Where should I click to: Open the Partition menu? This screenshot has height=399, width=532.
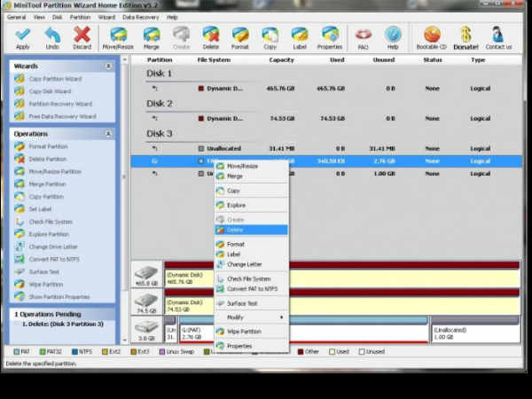point(80,18)
